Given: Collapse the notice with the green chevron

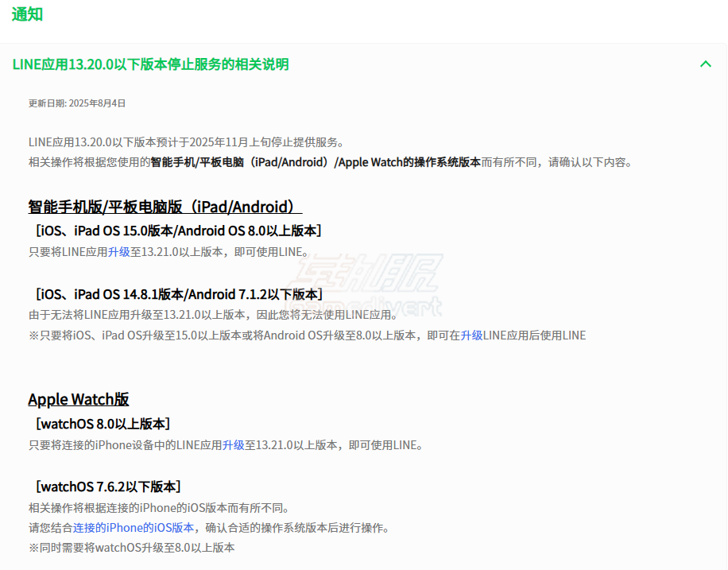Looking at the screenshot, I should pyautogui.click(x=705, y=64).
